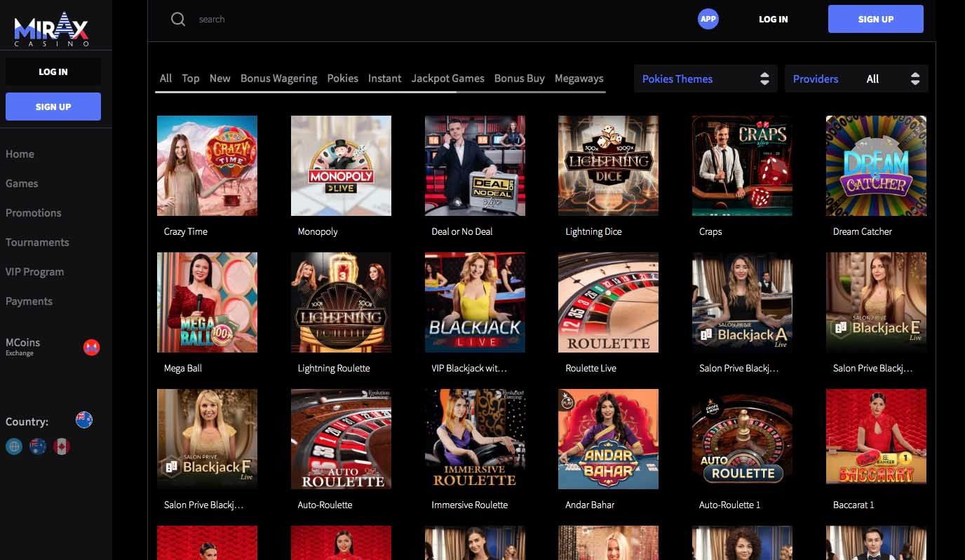This screenshot has width=965, height=560.
Task: Open the Megaways tab
Action: point(579,78)
